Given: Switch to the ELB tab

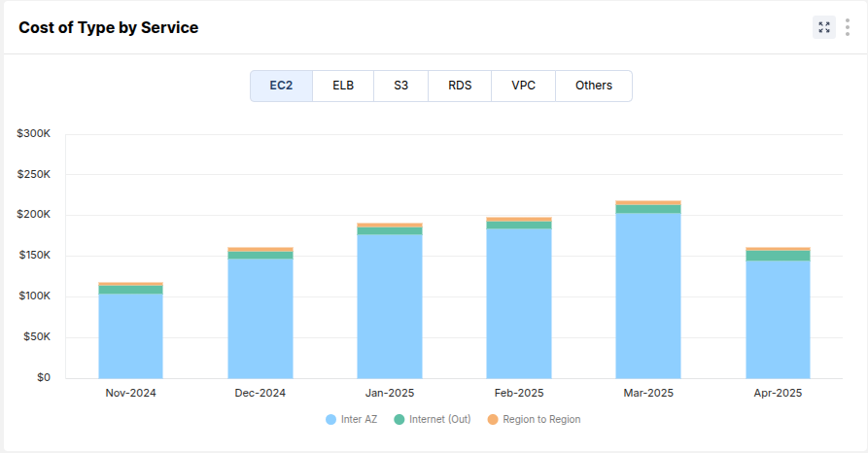Looking at the screenshot, I should coord(343,86).
